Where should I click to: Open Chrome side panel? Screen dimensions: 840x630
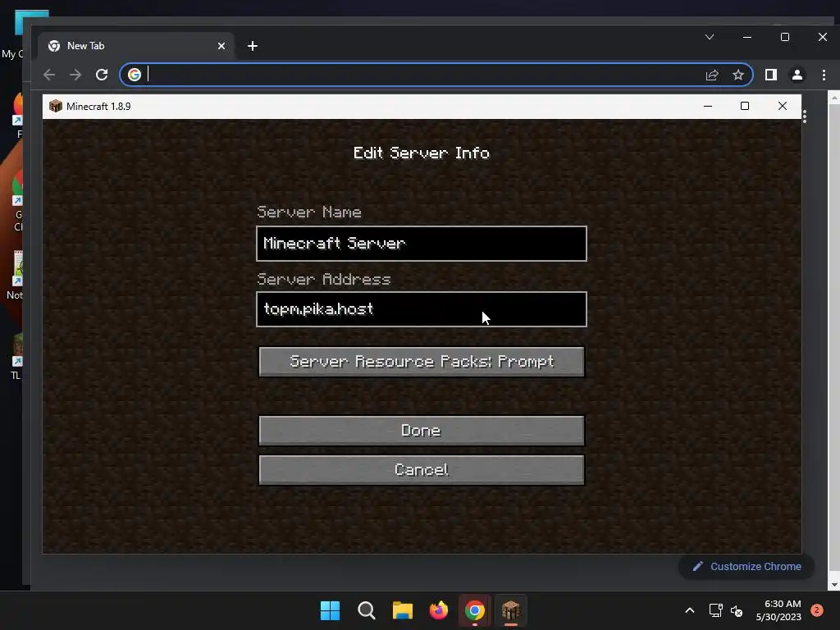click(771, 75)
